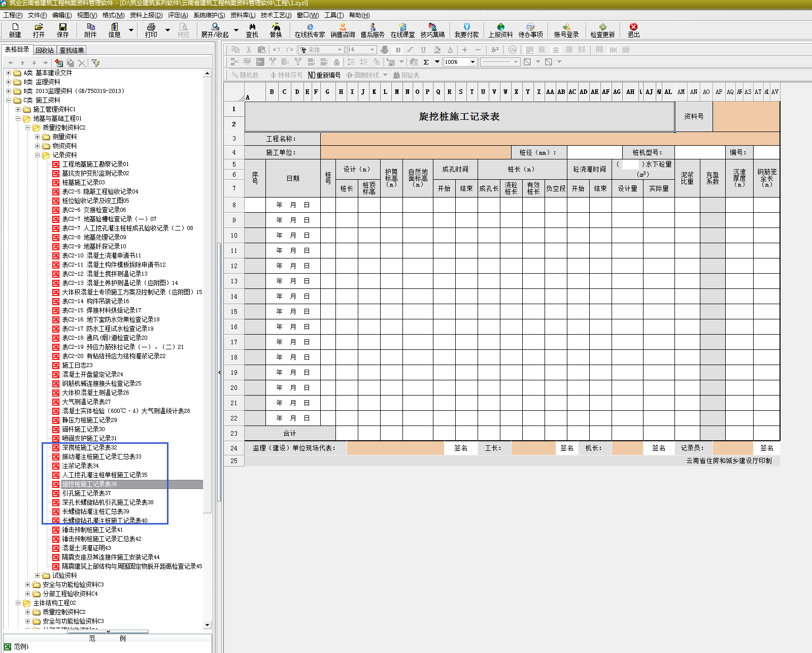Image resolution: width=812 pixels, height=653 pixels.
Task: Open 待办事项 to-do items
Action: (x=530, y=30)
